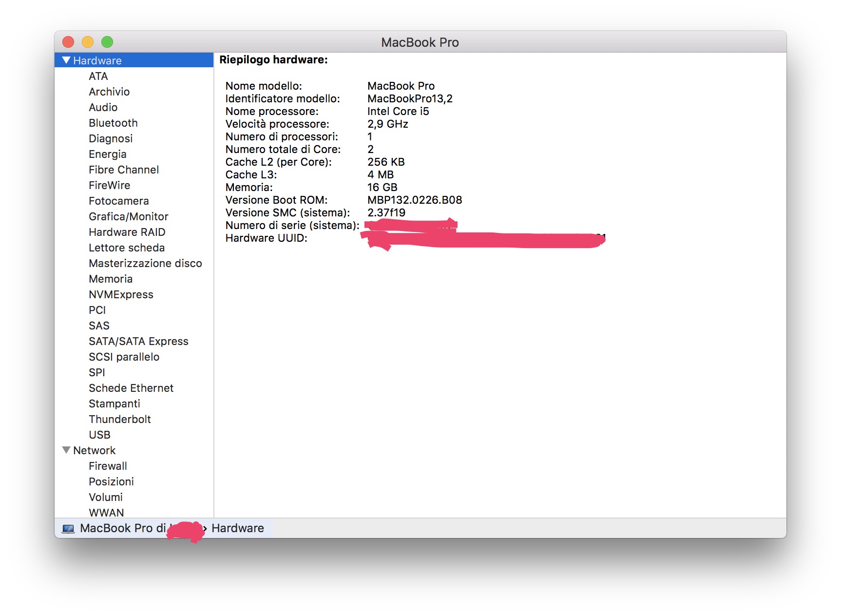
Task: Select Grafica/Monitor in the sidebar
Action: point(129,216)
